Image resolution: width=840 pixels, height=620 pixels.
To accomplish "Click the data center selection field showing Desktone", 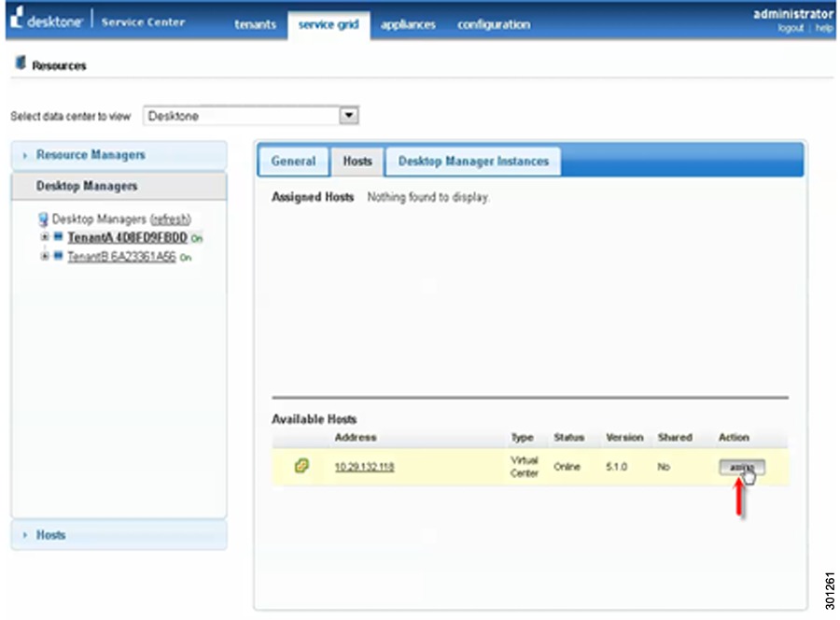I will click(x=251, y=116).
